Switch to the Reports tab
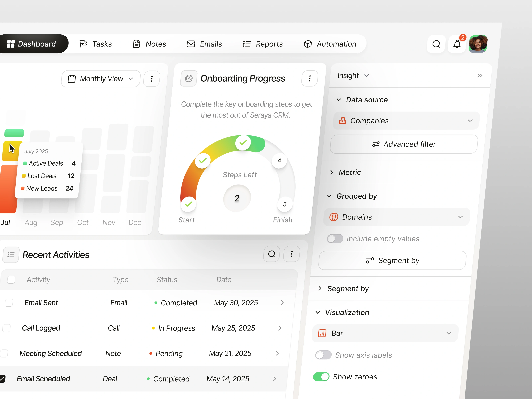The image size is (532, 399). pyautogui.click(x=263, y=44)
